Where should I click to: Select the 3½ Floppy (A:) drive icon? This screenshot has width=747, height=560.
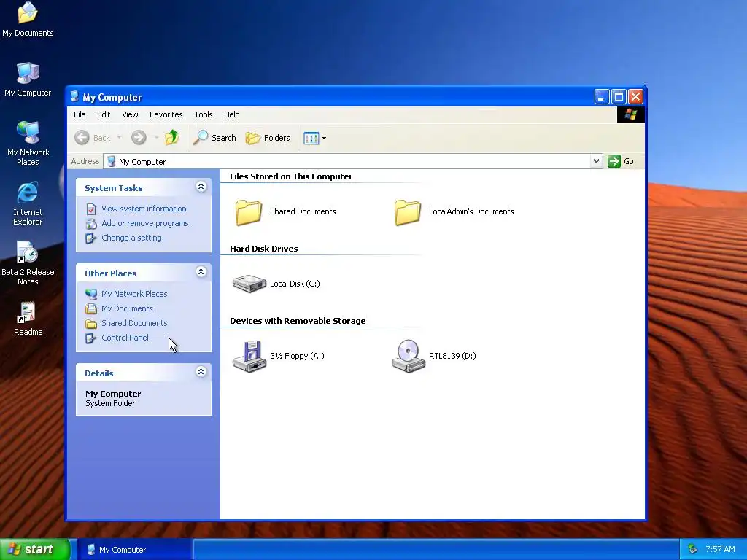point(249,356)
